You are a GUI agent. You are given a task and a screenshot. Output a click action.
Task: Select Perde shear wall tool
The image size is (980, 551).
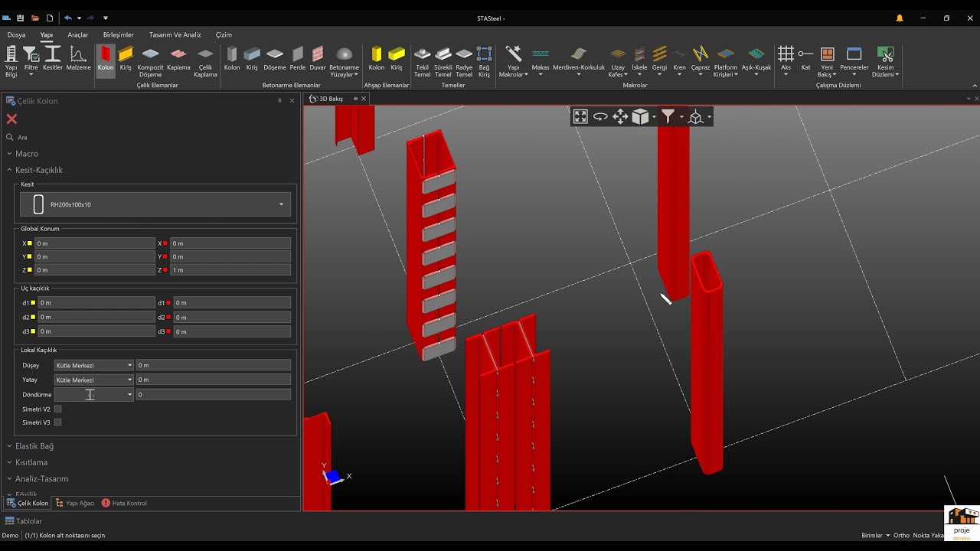pyautogui.click(x=298, y=58)
